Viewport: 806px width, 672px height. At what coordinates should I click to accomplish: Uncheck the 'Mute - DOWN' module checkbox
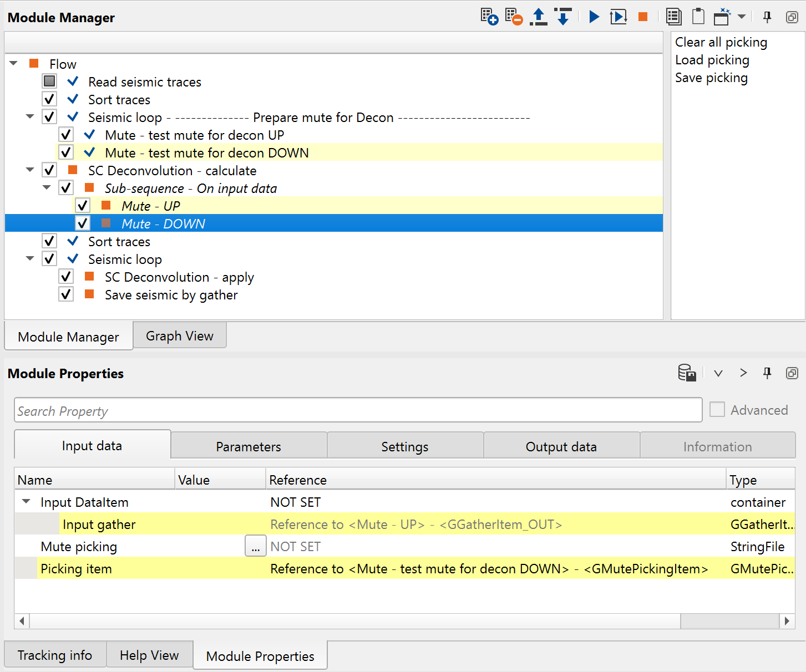point(83,223)
